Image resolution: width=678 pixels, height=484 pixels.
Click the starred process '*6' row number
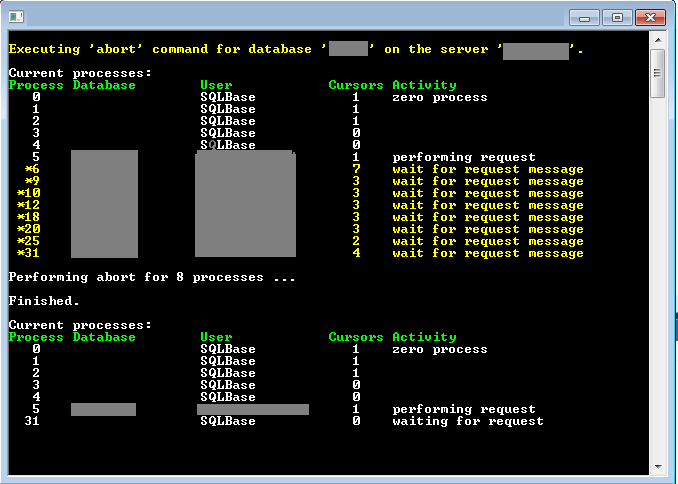click(32, 169)
